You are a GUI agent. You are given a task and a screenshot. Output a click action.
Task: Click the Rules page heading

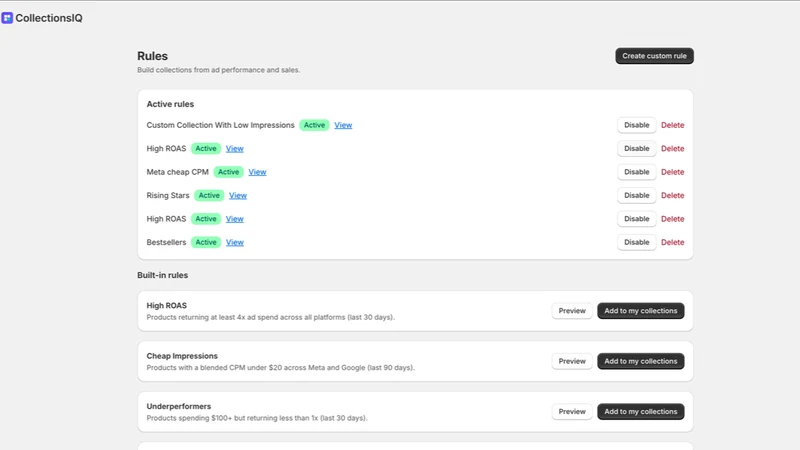pos(153,56)
